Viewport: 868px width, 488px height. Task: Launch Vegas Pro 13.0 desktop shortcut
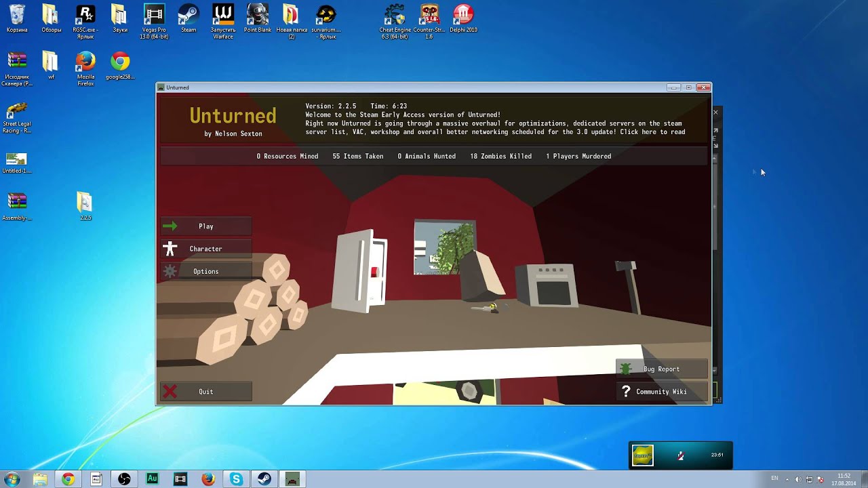pyautogui.click(x=154, y=22)
